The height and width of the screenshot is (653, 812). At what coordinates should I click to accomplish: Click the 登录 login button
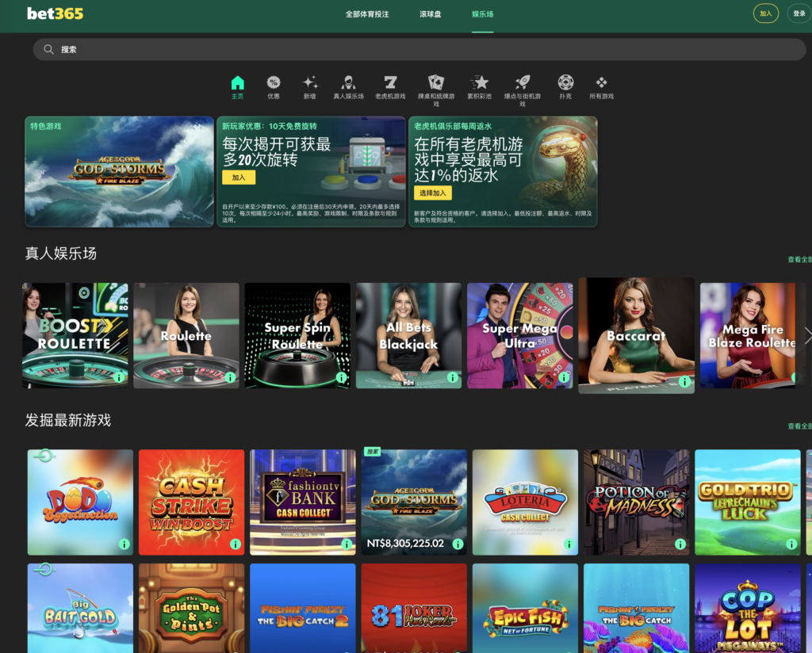799,13
